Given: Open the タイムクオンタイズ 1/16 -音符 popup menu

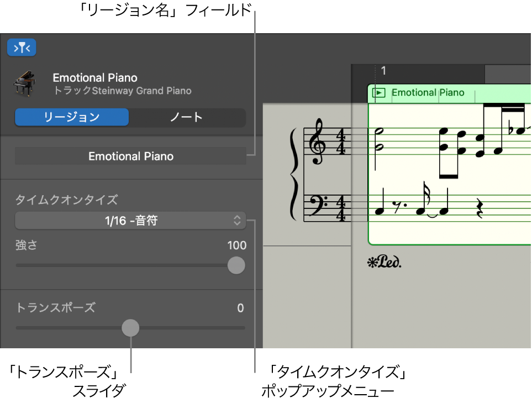Looking at the screenshot, I should coord(130,221).
